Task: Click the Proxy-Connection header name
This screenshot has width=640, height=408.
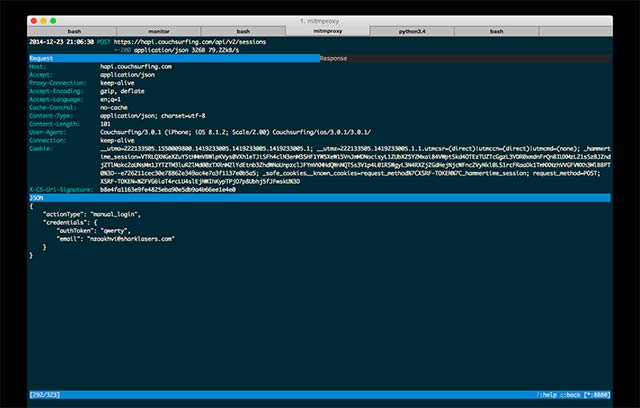Action: 58,83
